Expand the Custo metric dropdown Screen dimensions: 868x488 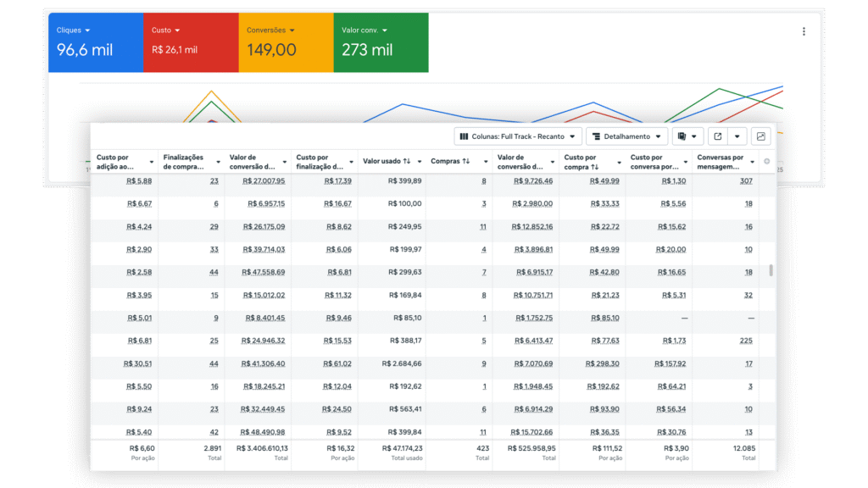coord(177,30)
